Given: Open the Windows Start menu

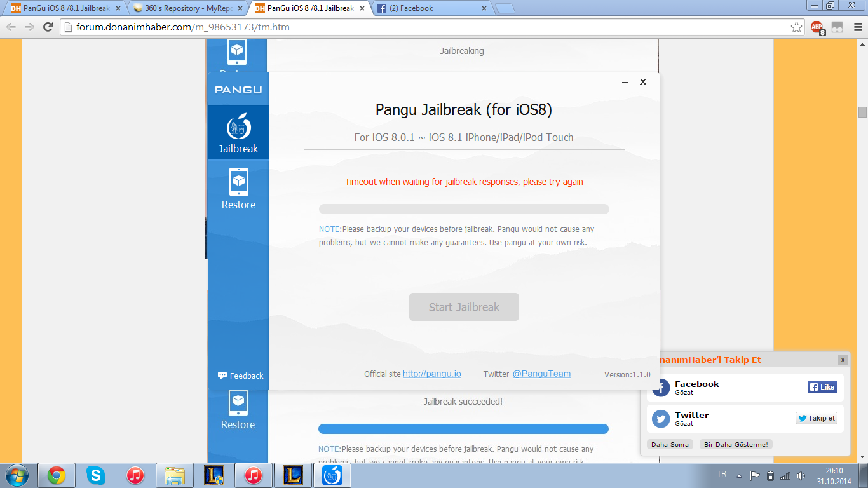Looking at the screenshot, I should pyautogui.click(x=16, y=475).
